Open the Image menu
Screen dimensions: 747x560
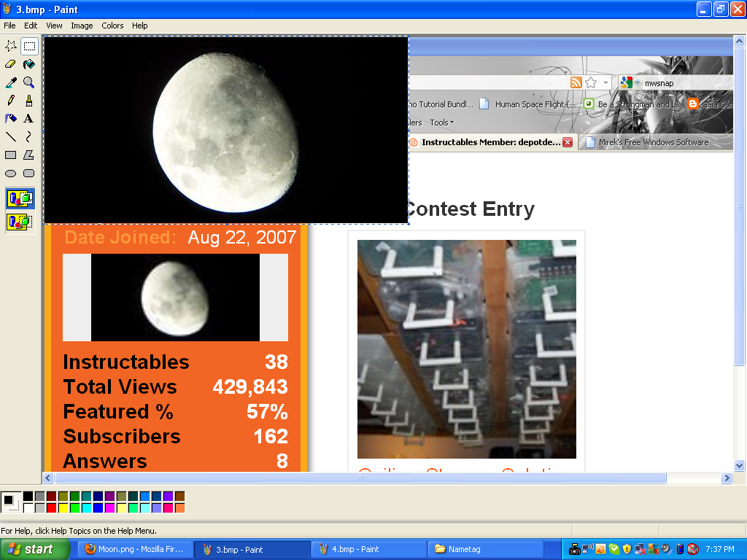click(82, 26)
